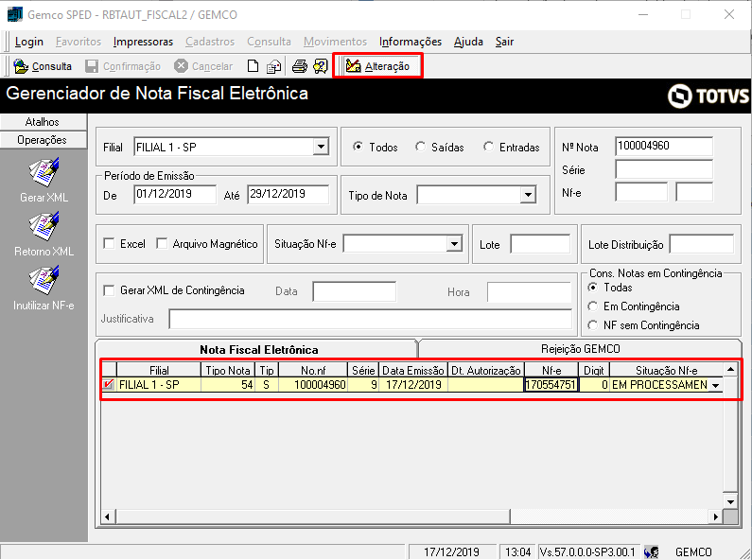This screenshot has height=560, width=752.
Task: Click the help question-mark toolbar icon
Action: pyautogui.click(x=321, y=66)
